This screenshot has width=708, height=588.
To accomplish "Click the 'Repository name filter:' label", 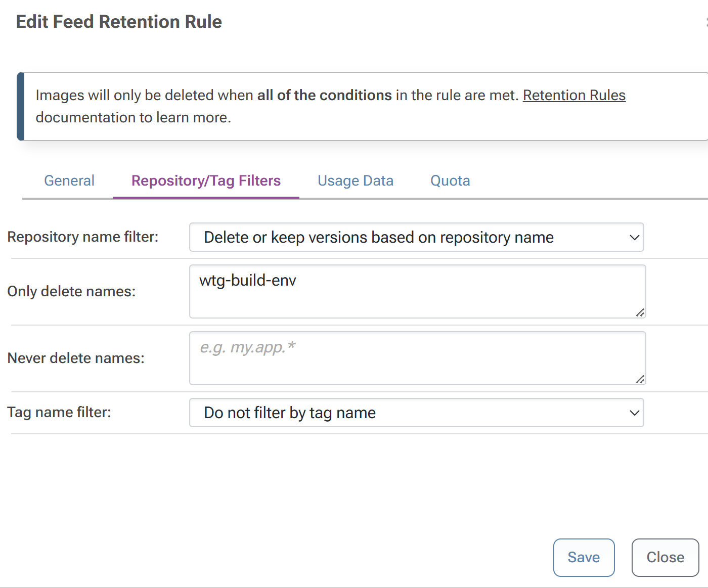I will coord(83,237).
